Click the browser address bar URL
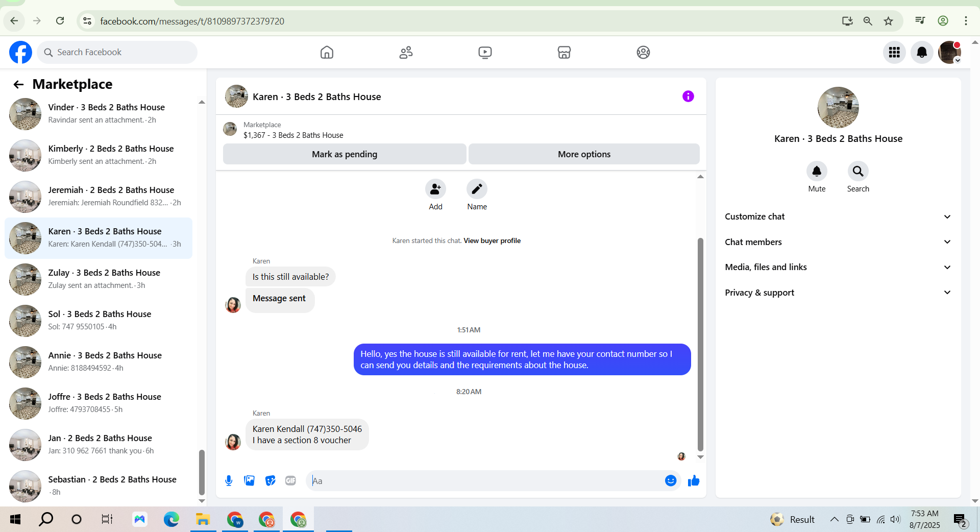 point(192,21)
